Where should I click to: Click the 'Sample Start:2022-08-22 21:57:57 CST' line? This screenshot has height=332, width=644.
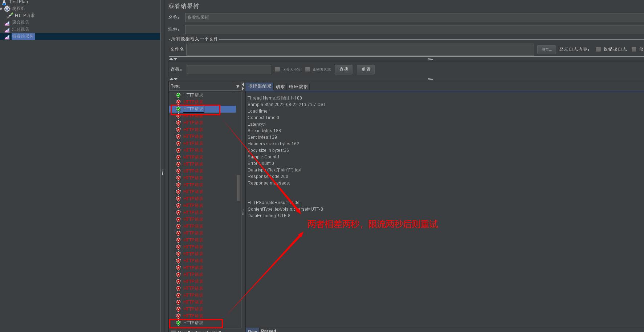[287, 105]
